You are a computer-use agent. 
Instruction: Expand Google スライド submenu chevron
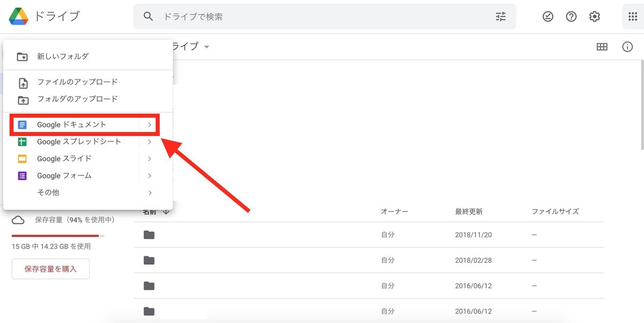click(150, 159)
